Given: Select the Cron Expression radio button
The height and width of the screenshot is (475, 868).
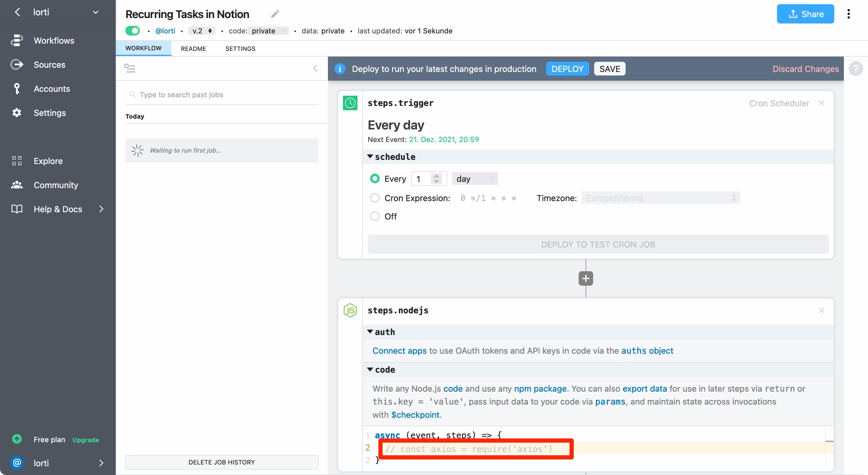Looking at the screenshot, I should point(375,198).
